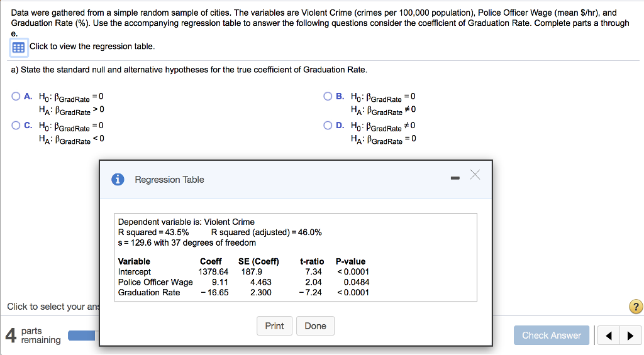The image size is (644, 355).
Task: Click the Graduation Rate coefficient −16.65
Action: click(215, 293)
